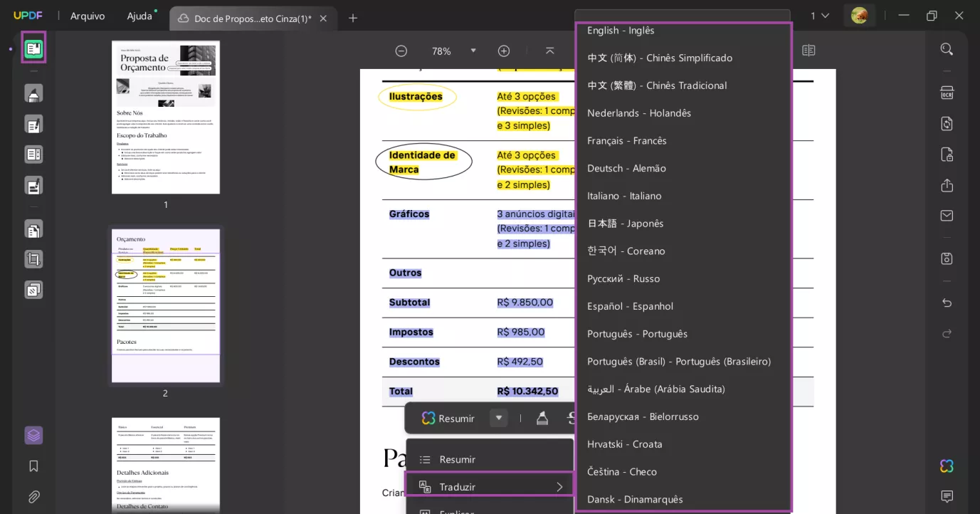Open the Arquivo menu
Screen dimensions: 980x514
[88, 16]
